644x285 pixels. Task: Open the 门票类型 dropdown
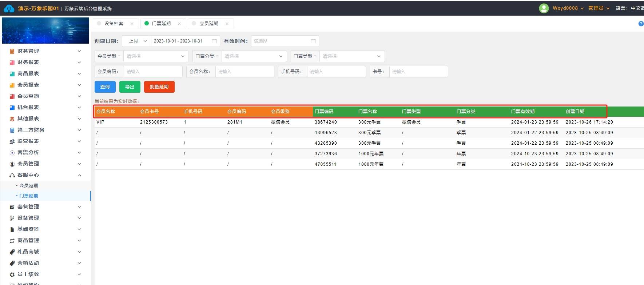coord(352,56)
